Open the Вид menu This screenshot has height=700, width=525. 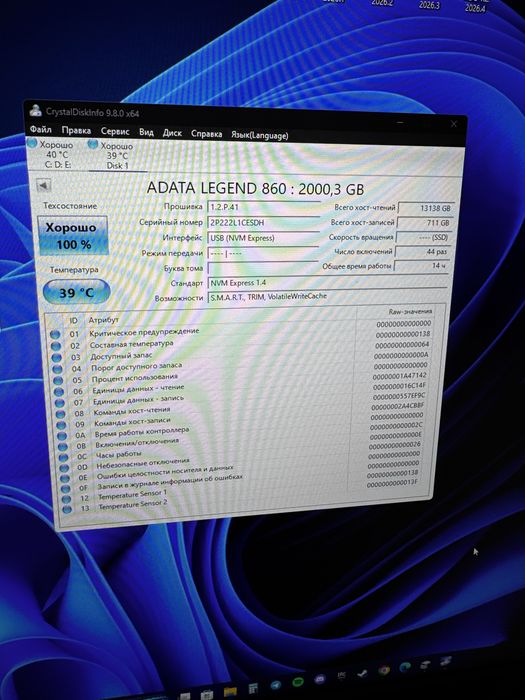[x=146, y=133]
